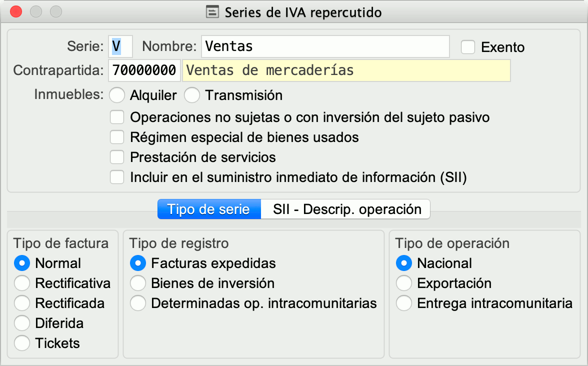This screenshot has width=588, height=366.
Task: Enable SII inclusion checkbox
Action: coord(117,177)
